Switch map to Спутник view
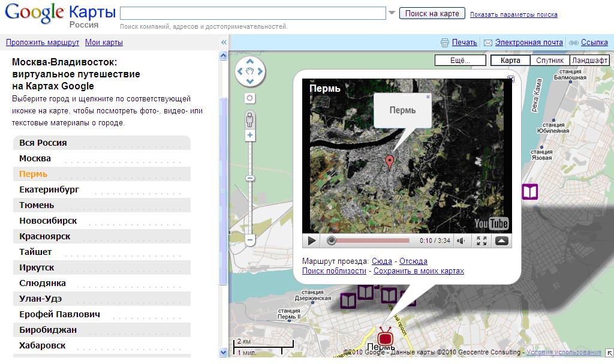614x364 pixels. tap(549, 61)
